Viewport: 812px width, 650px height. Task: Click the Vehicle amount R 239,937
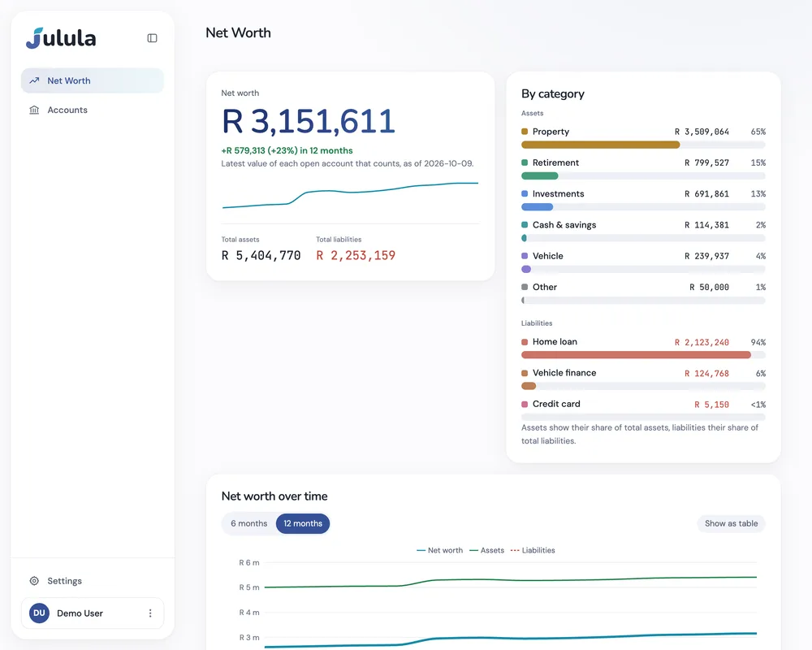coord(706,256)
